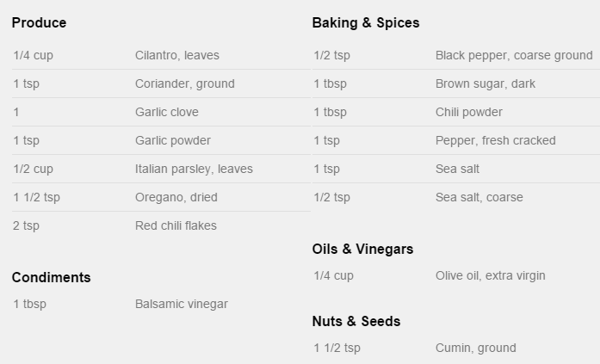Click the Coriander, ground ingredient

184,83
